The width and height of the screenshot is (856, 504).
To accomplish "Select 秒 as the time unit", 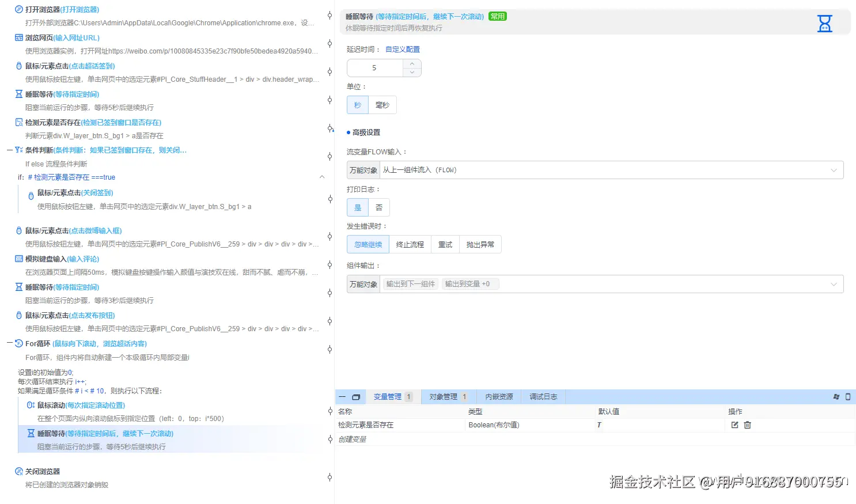I will pos(358,105).
